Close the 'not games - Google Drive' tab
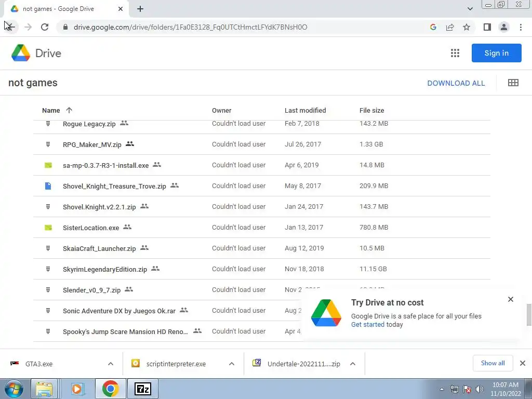The image size is (532, 399). [x=121, y=9]
